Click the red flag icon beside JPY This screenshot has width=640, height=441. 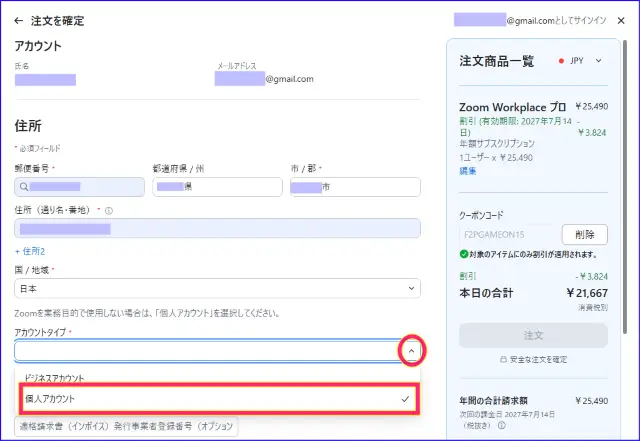(x=562, y=61)
